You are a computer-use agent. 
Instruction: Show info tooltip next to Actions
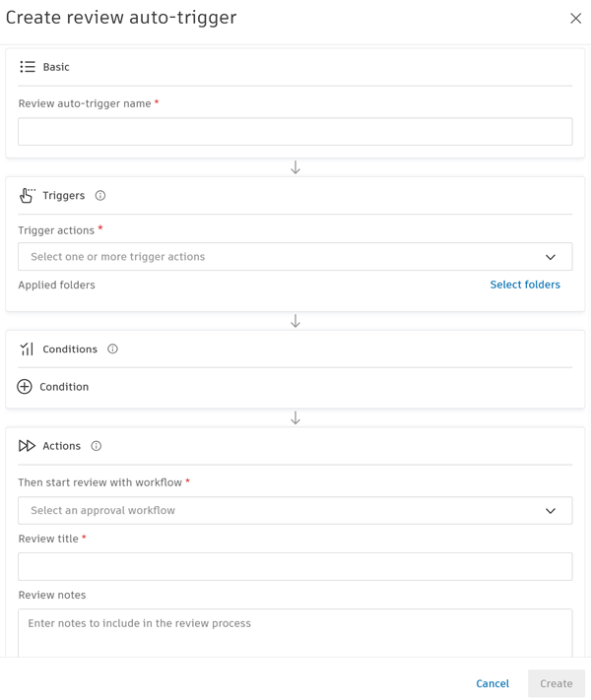point(97,446)
